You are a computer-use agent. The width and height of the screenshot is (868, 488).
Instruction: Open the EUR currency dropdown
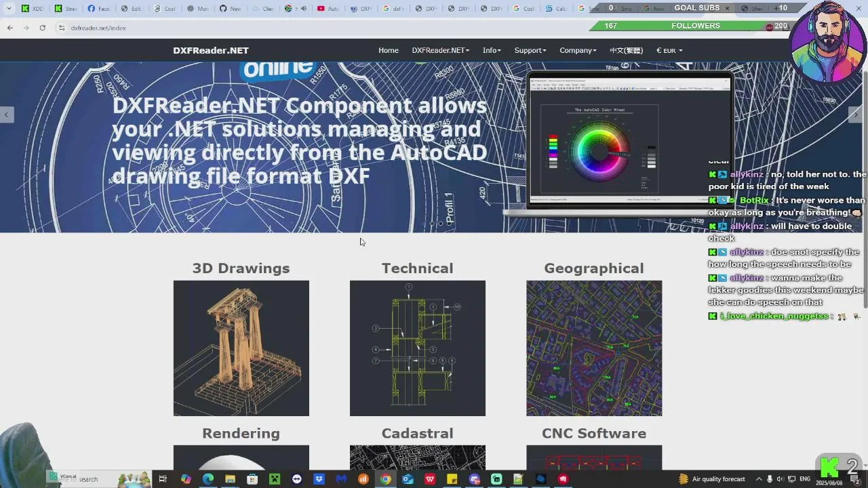(669, 50)
